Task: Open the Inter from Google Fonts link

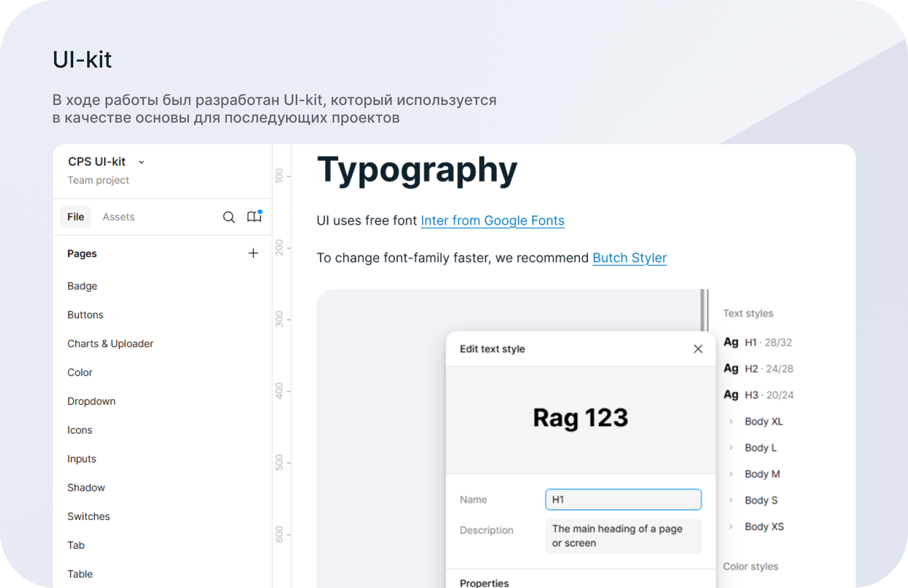Action: (x=492, y=221)
